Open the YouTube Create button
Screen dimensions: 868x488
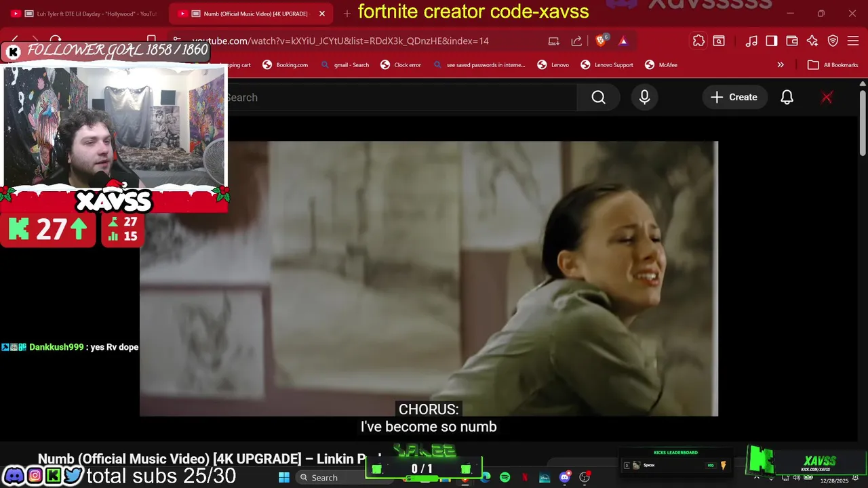[734, 98]
